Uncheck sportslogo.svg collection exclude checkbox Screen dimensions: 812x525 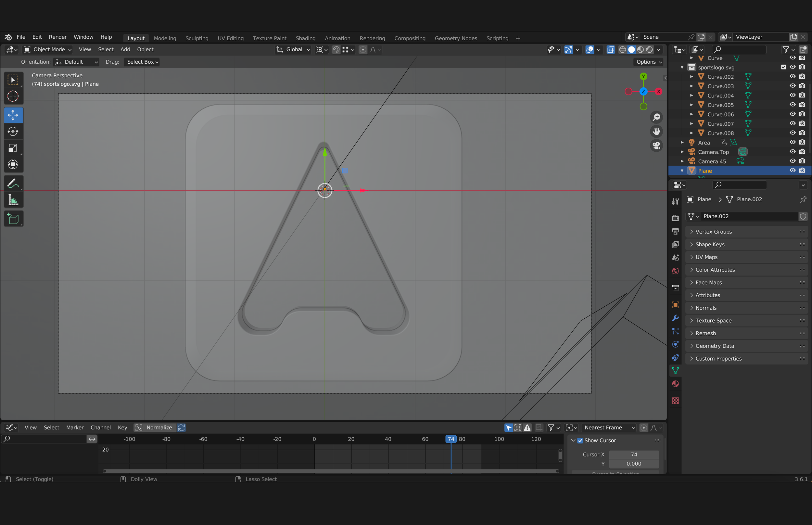pyautogui.click(x=783, y=67)
